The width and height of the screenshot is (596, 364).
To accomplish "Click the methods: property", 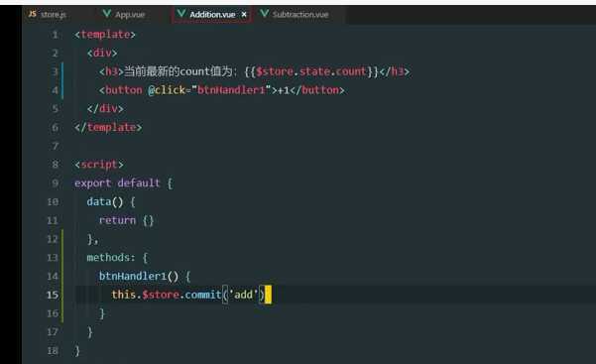I will pyautogui.click(x=111, y=258).
